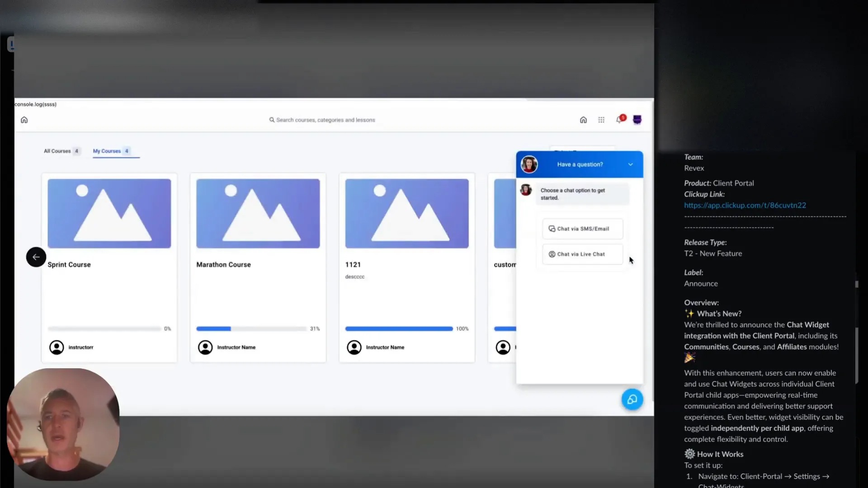Click the 1121 course title
This screenshot has width=868, height=488.
[x=353, y=265]
